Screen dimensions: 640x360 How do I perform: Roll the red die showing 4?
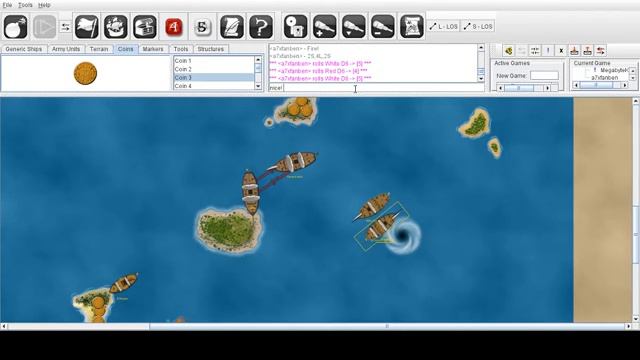[173, 27]
